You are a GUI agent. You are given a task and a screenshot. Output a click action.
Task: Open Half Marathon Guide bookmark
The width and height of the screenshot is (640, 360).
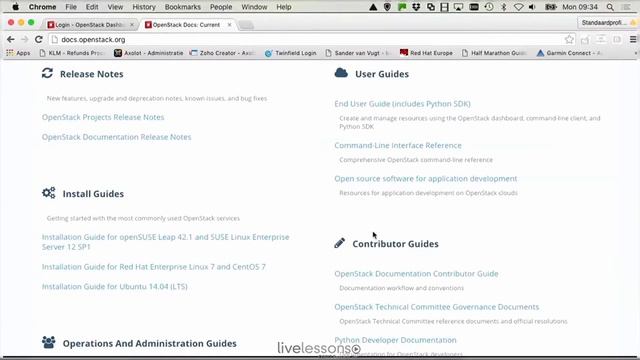click(x=495, y=53)
